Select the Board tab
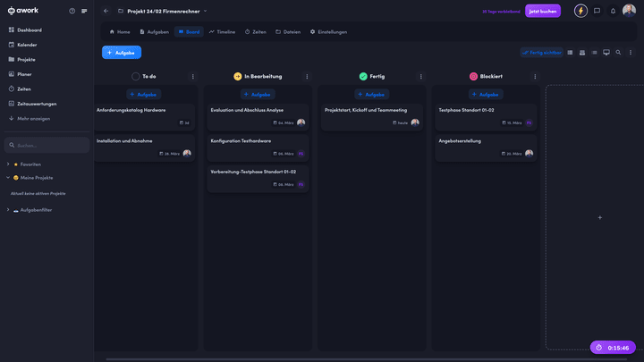This screenshot has height=362, width=644. tap(189, 31)
